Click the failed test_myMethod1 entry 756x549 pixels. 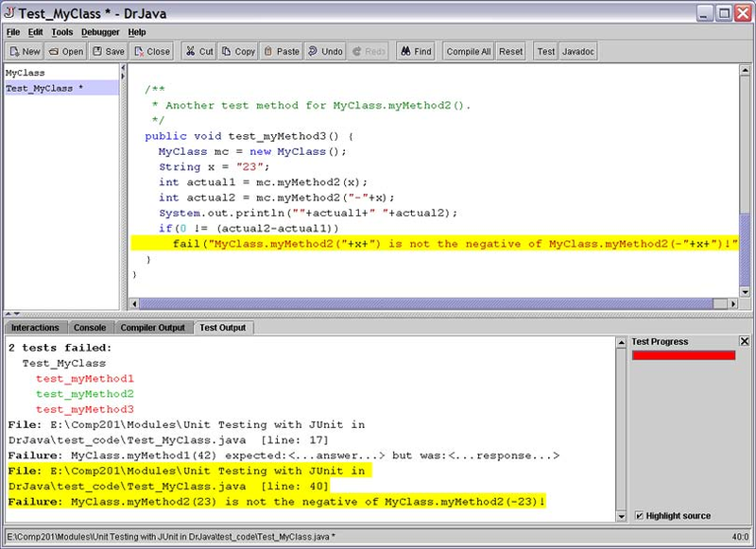[x=85, y=378]
